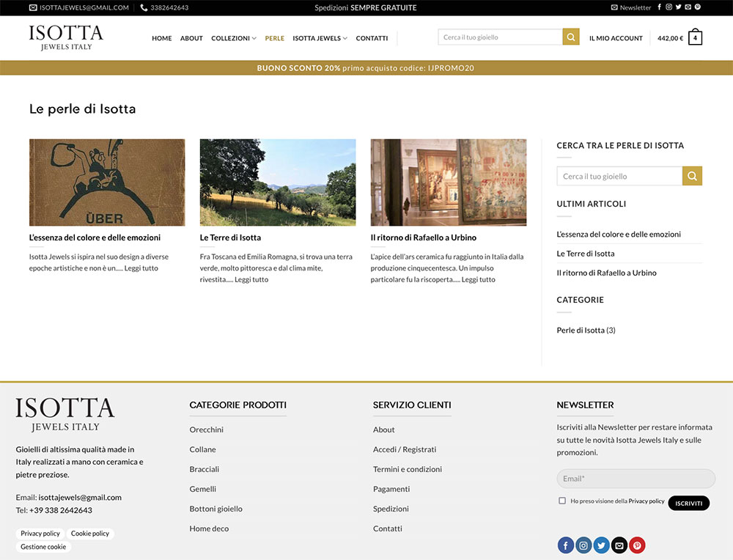Click the phone number in the top bar
Viewport: 733px width, 560px height.
(165, 7)
